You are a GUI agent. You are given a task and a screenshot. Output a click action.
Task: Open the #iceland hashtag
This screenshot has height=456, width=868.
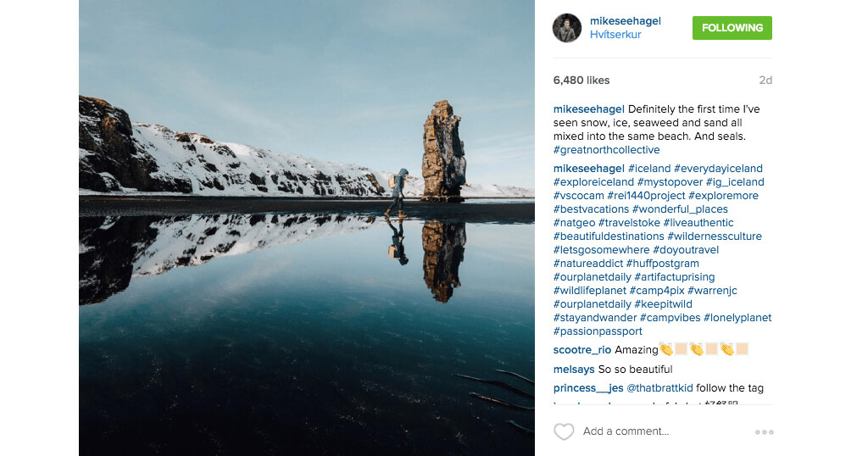click(x=649, y=169)
